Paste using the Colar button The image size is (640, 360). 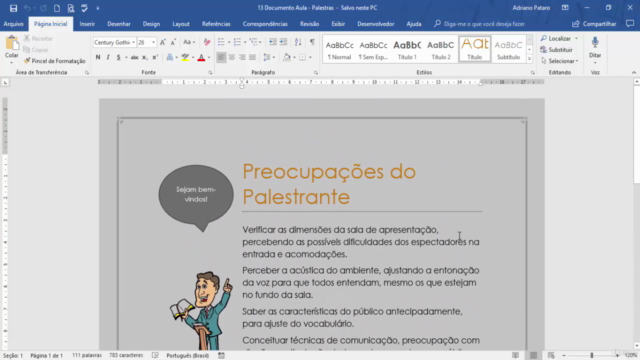click(x=11, y=49)
